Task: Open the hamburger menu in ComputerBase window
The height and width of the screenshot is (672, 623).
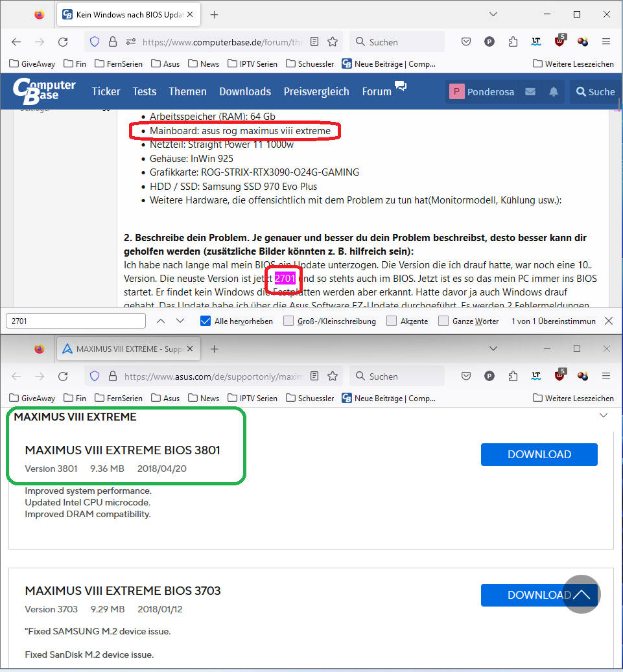Action: [x=606, y=41]
